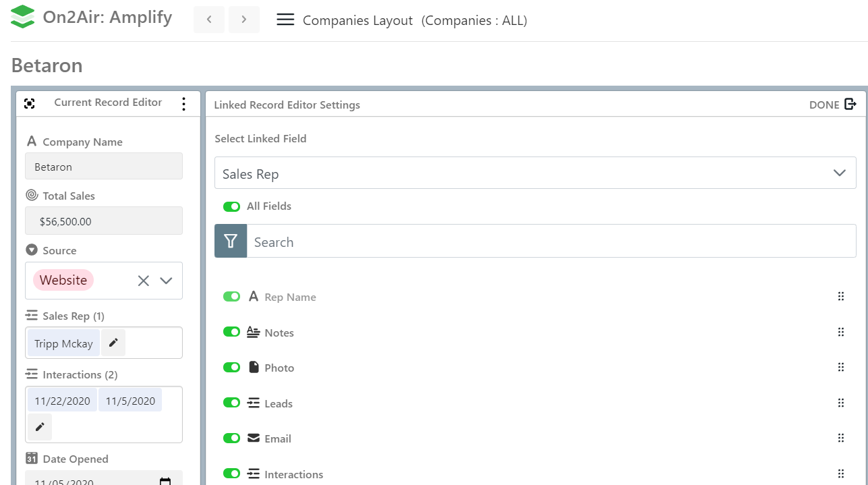The width and height of the screenshot is (868, 485).
Task: Click the pencil edit icon next to Tripp Mckay
Action: pos(113,343)
